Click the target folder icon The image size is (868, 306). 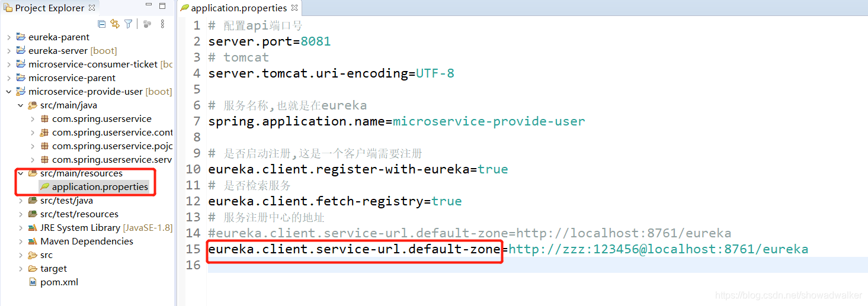(x=33, y=269)
